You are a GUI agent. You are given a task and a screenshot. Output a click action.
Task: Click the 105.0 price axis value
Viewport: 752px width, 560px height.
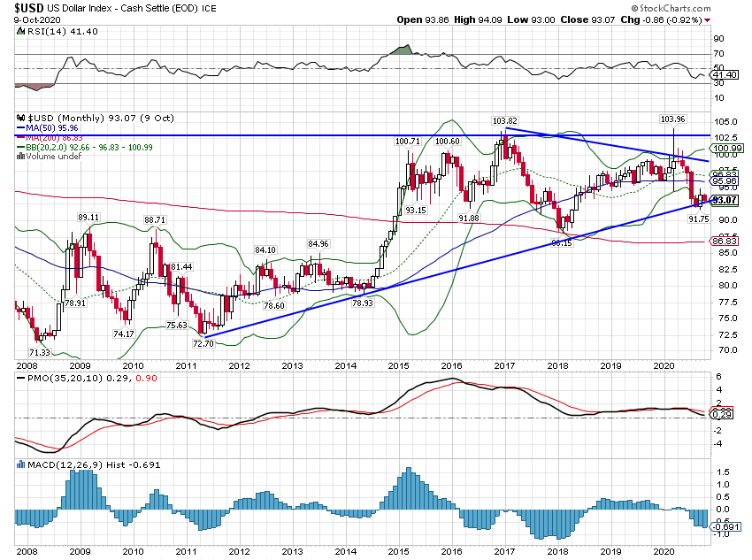tap(725, 122)
